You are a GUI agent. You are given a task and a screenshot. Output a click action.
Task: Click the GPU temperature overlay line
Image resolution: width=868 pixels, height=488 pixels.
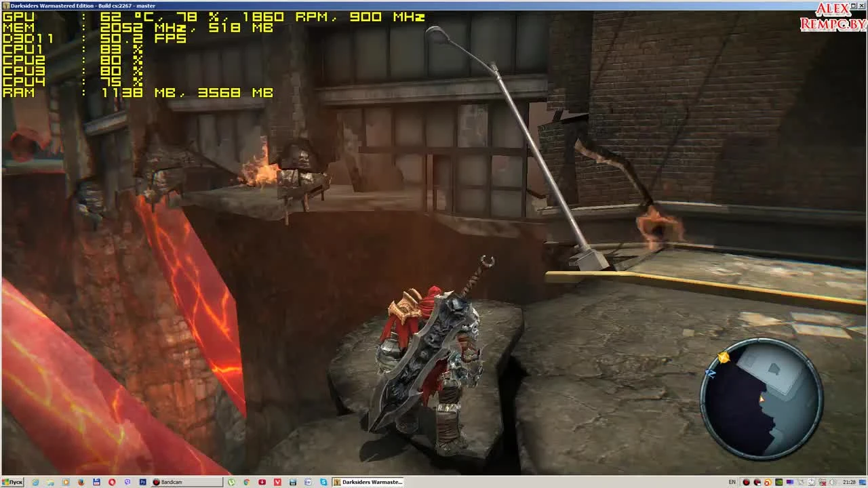point(214,16)
